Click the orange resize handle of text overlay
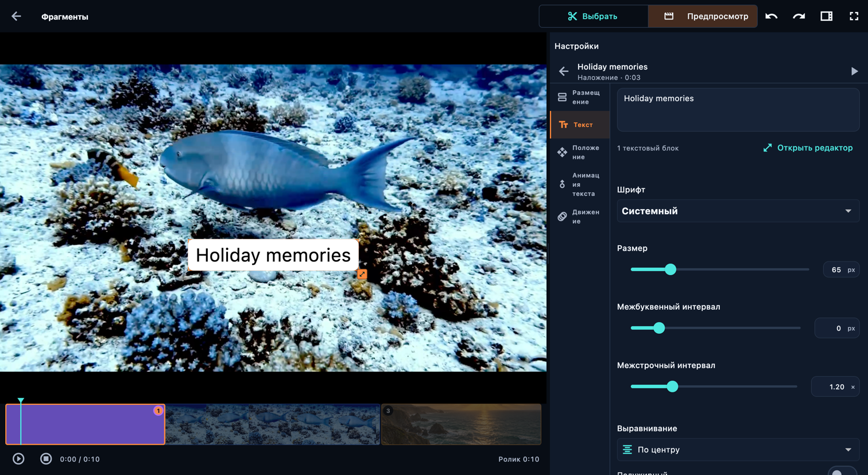This screenshot has width=868, height=475. (x=362, y=274)
